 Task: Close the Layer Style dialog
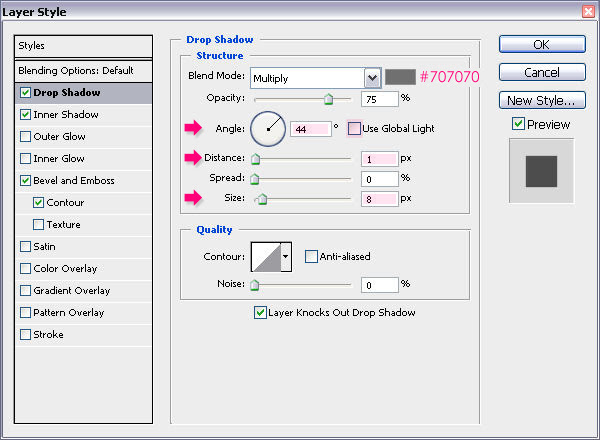coord(588,11)
